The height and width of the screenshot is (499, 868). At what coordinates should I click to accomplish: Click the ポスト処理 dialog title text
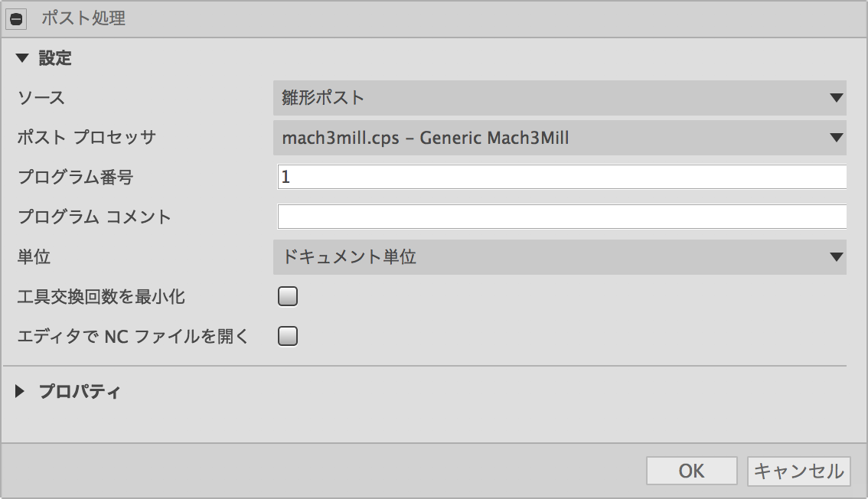click(83, 18)
